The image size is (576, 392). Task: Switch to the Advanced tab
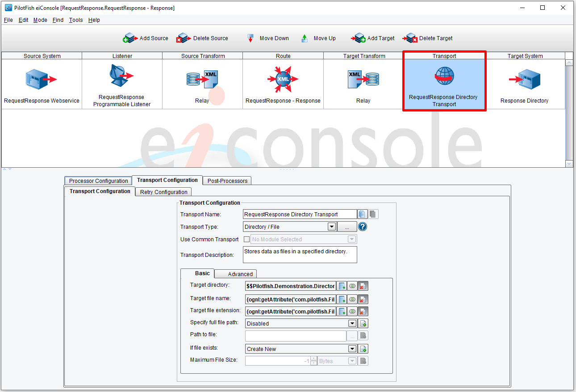(x=236, y=274)
